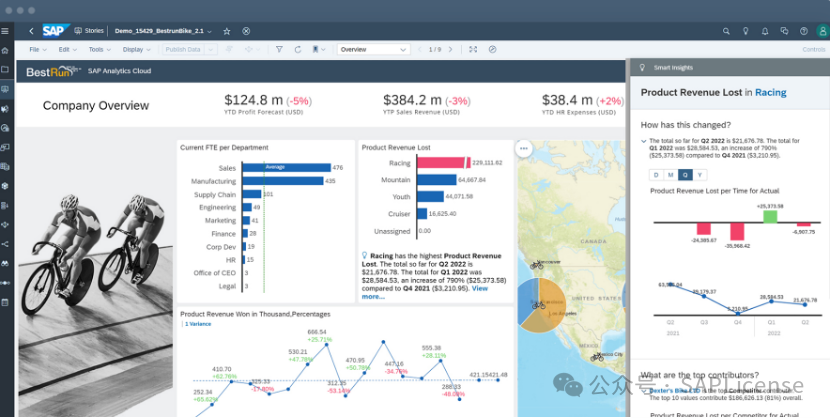Go to the previous story page

[420, 49]
